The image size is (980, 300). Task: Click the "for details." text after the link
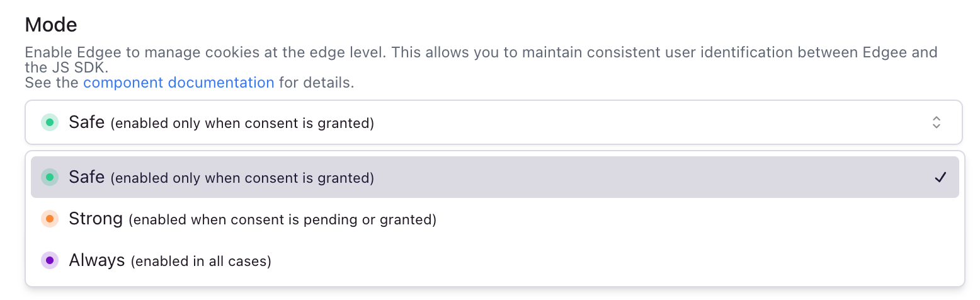[316, 83]
